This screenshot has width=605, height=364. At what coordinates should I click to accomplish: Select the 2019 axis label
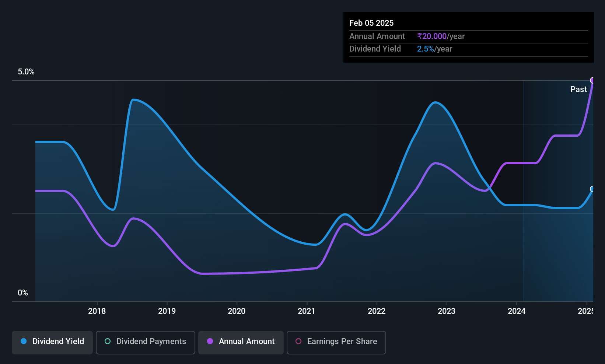[167, 311]
